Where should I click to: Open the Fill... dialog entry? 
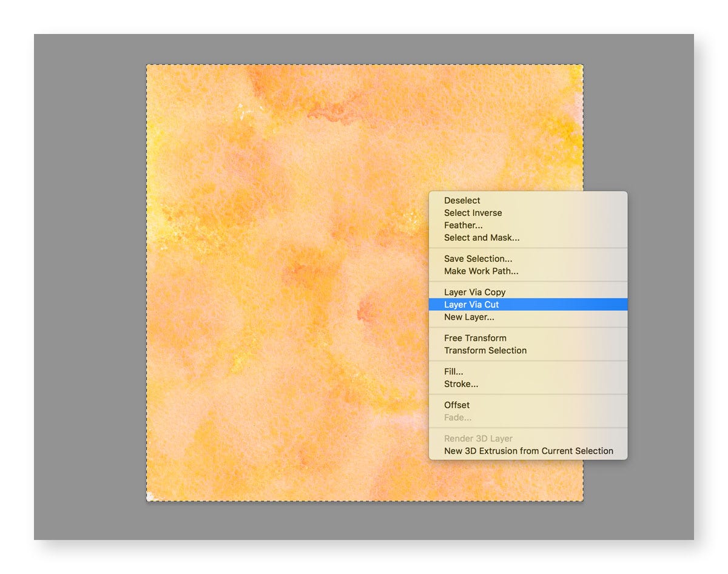pyautogui.click(x=528, y=371)
